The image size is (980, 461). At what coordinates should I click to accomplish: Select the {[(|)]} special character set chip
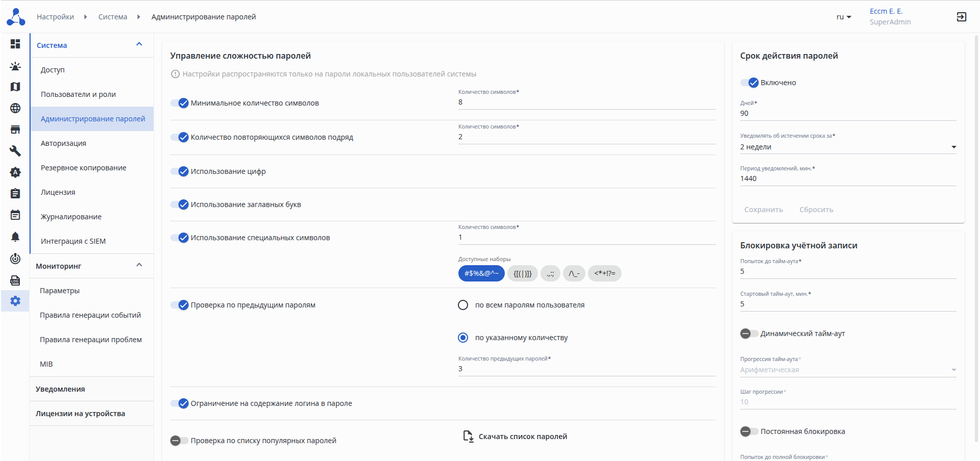click(x=522, y=273)
